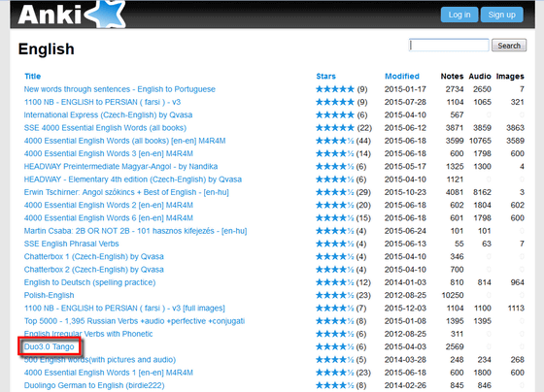Open HEADWAY Elementary 4th edition deck
Image resolution: width=544 pixels, height=392 pixels.
tap(133, 180)
